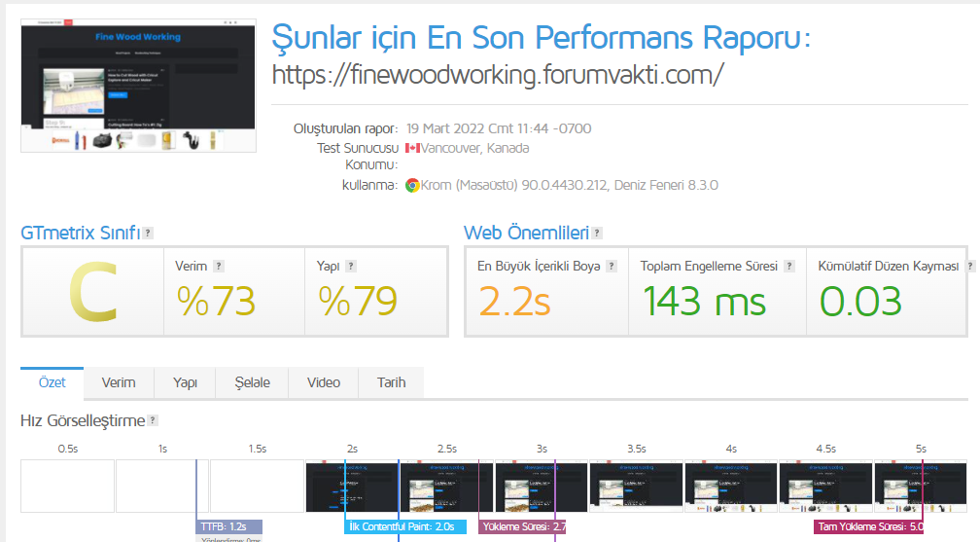Click the filmstrip frame under 4s
The image size is (980, 542).
[731, 487]
